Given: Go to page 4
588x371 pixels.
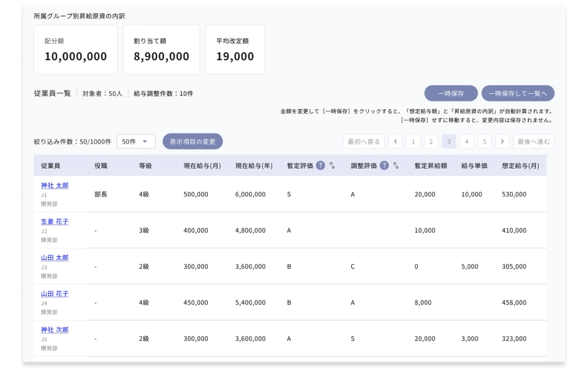Looking at the screenshot, I should click(466, 141).
